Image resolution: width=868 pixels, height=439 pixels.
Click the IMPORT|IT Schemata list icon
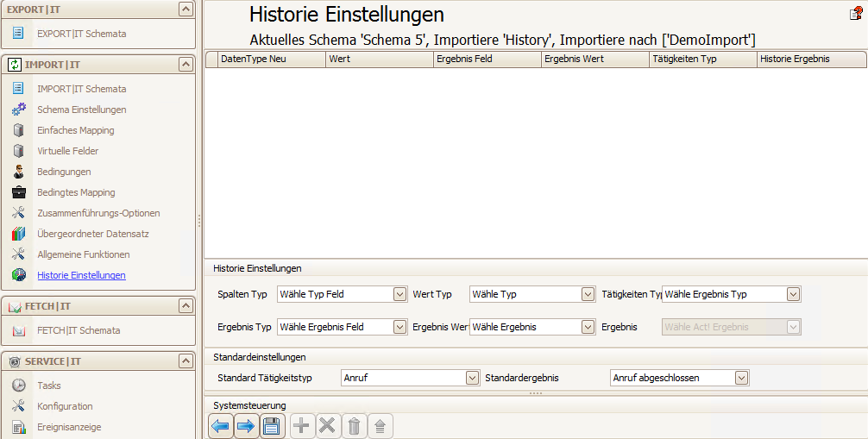18,89
